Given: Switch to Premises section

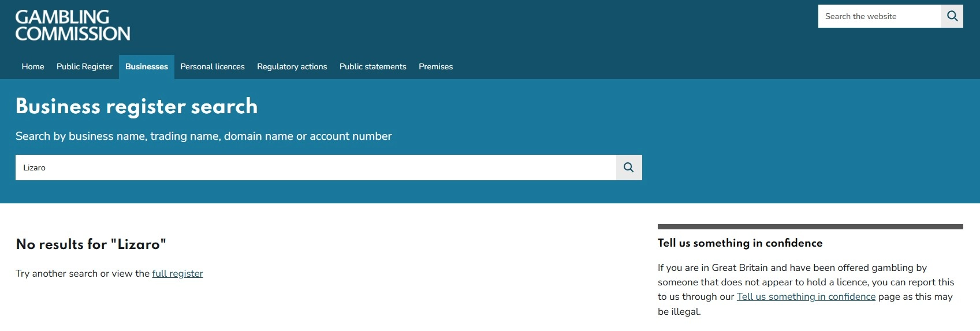Looking at the screenshot, I should pyautogui.click(x=436, y=66).
